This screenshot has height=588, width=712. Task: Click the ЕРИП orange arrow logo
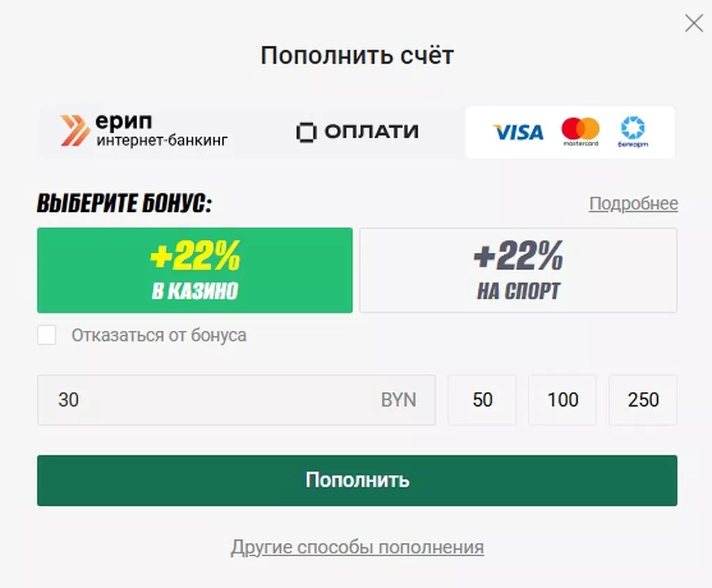click(74, 131)
